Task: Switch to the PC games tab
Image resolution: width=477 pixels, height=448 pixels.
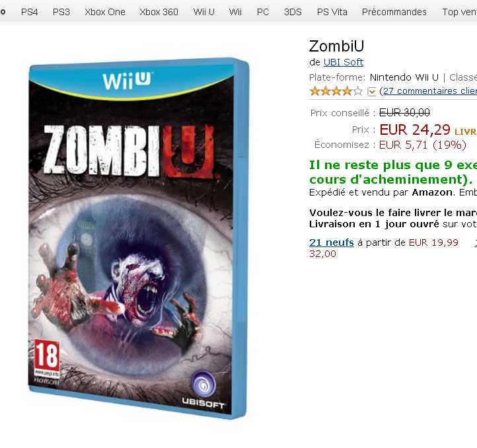Action: click(263, 12)
